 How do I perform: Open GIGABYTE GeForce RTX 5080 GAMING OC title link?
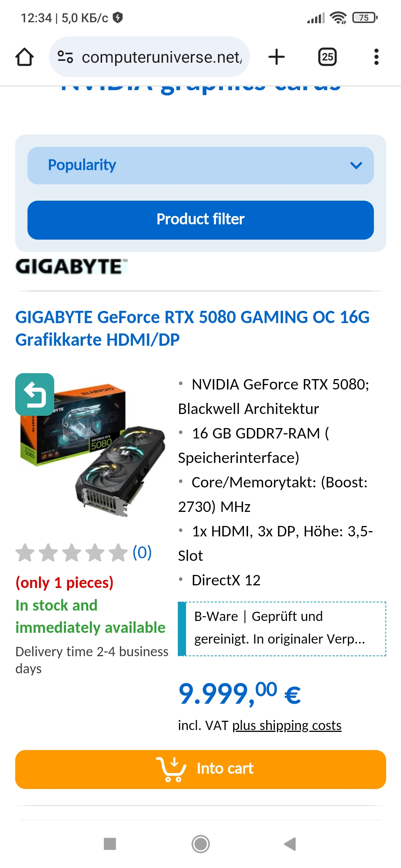(x=192, y=328)
